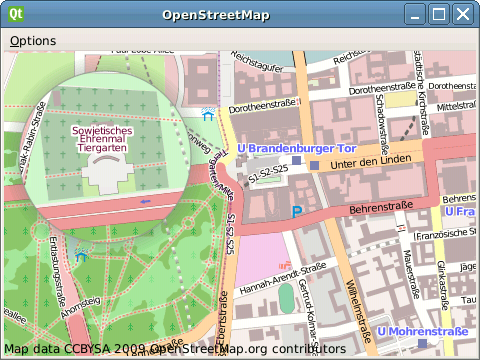Click the Sowjetisches Ehrenmal Tiergarten label

tap(102, 139)
